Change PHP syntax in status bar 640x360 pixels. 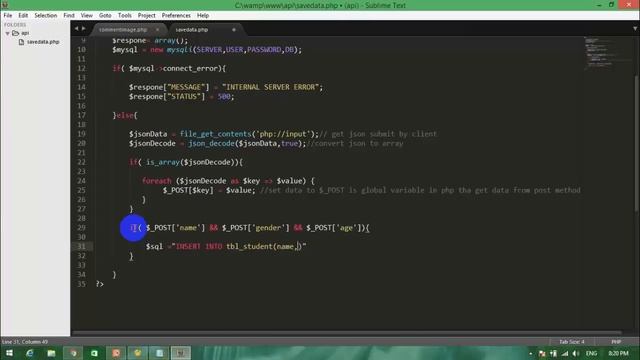pos(616,342)
